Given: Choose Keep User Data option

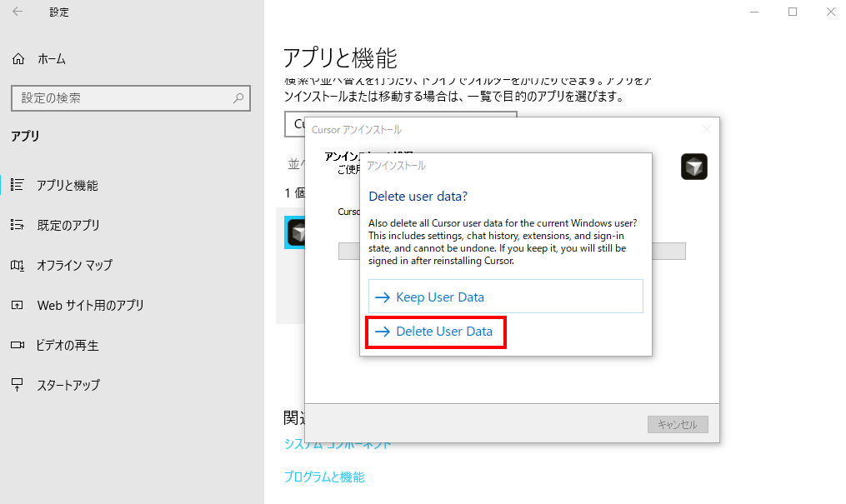Looking at the screenshot, I should (506, 297).
